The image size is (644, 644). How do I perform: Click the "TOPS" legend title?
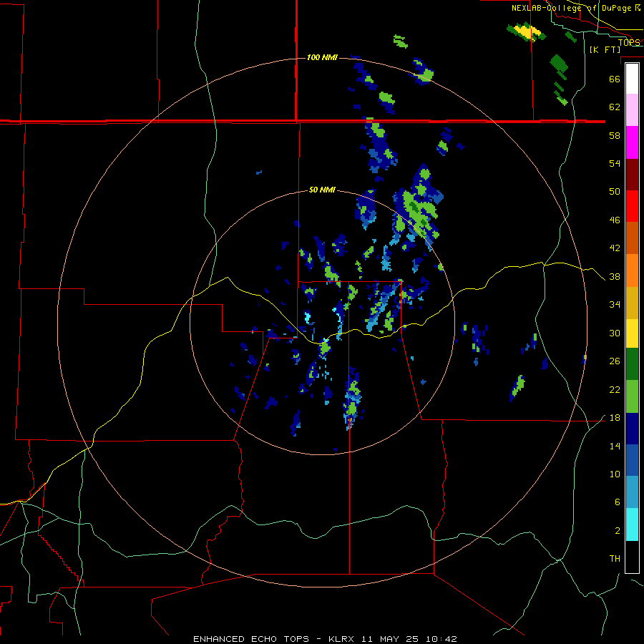(x=629, y=42)
